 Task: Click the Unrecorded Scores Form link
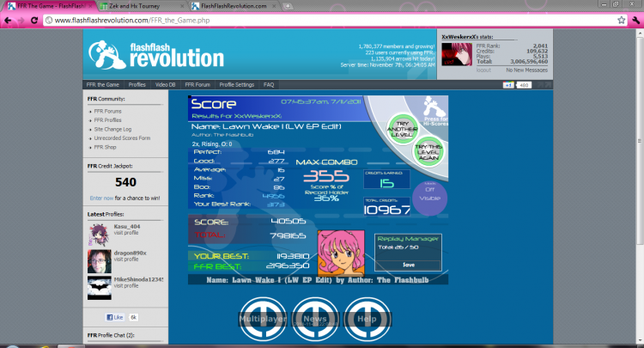click(x=122, y=138)
